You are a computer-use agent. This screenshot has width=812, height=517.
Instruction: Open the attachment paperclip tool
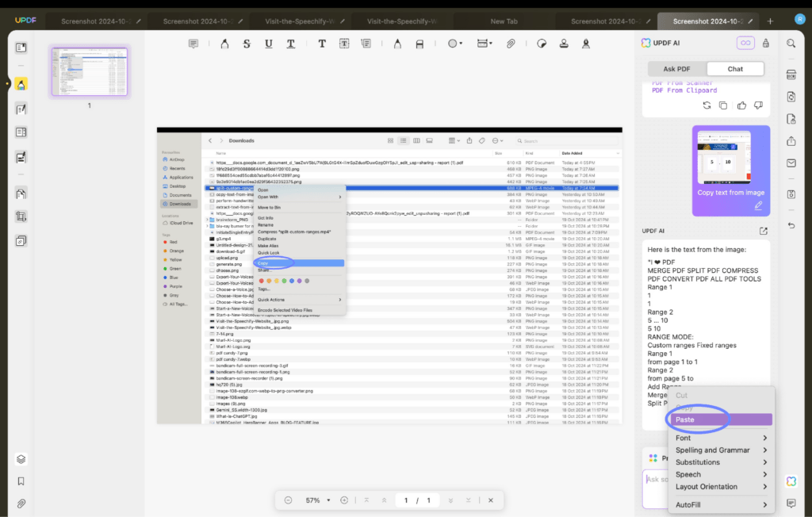pos(511,43)
